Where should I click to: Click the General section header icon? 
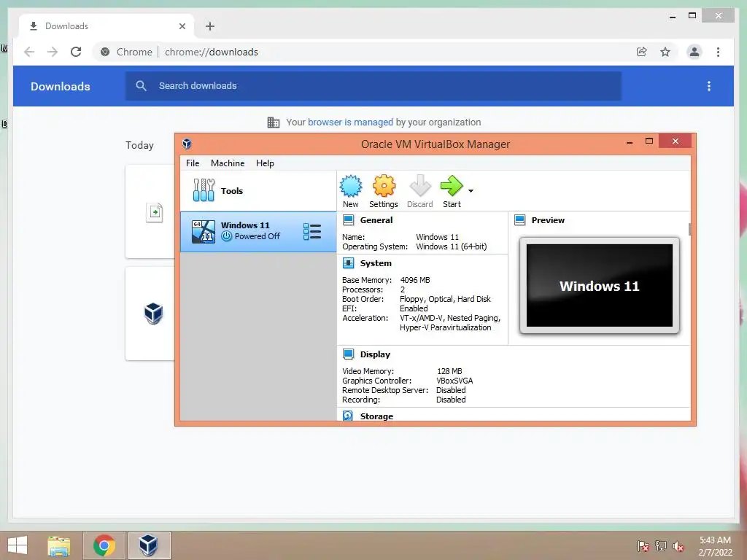tap(348, 220)
